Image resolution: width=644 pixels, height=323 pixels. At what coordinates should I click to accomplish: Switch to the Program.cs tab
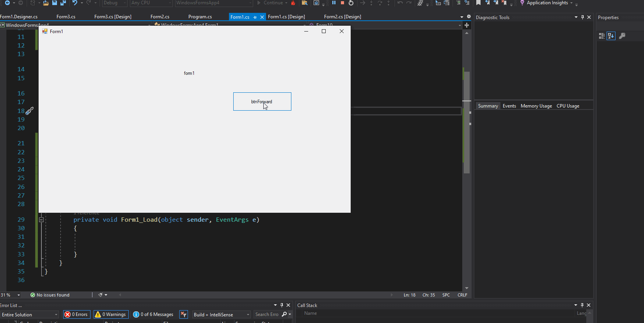[x=200, y=17]
